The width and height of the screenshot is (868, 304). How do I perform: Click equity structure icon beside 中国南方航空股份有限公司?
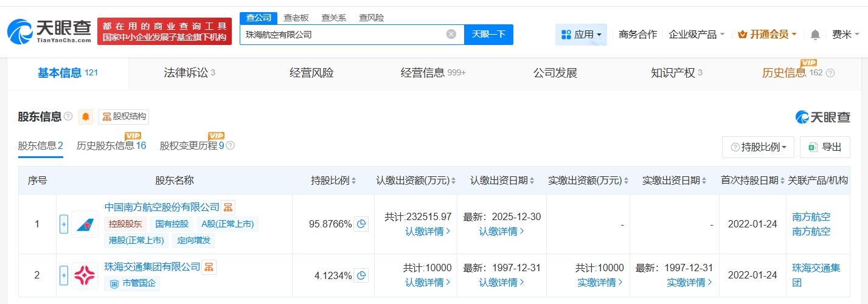[x=228, y=207]
